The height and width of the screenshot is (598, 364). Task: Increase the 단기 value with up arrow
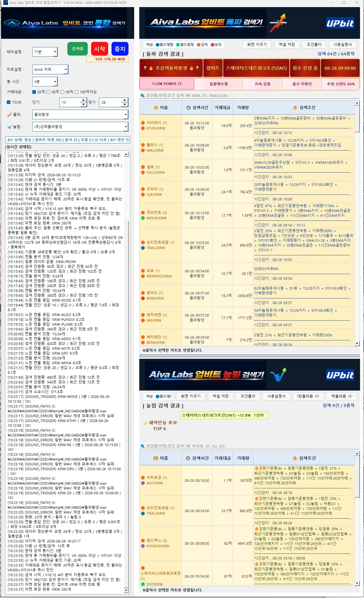point(83,100)
